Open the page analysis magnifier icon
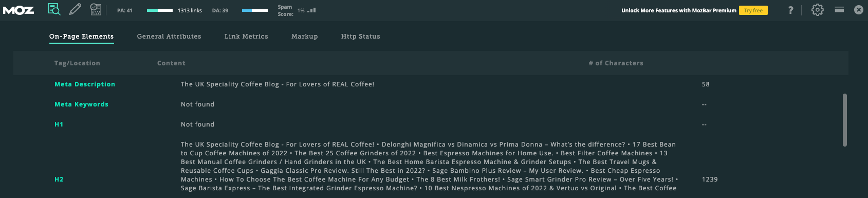 [54, 9]
